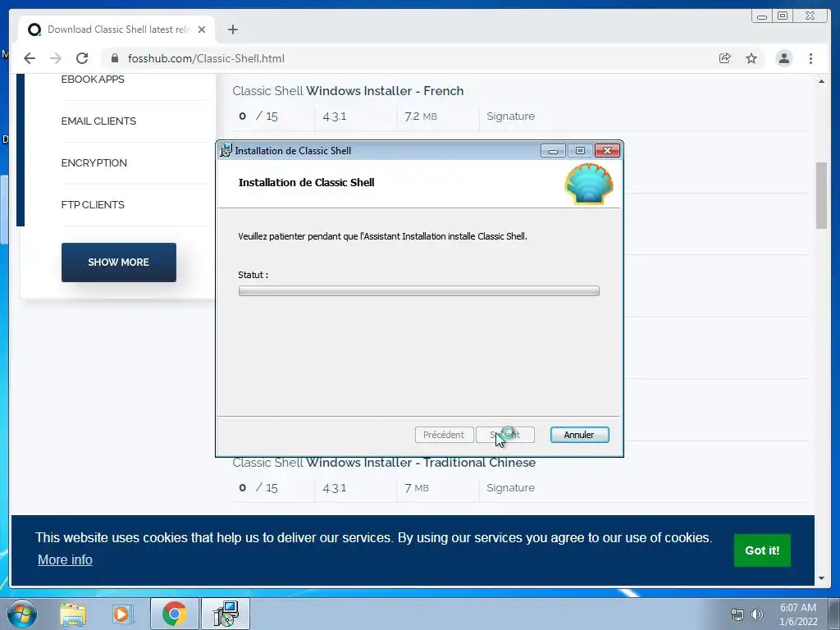
Task: Close the Installation de Classic Shell dialog
Action: pos(608,151)
